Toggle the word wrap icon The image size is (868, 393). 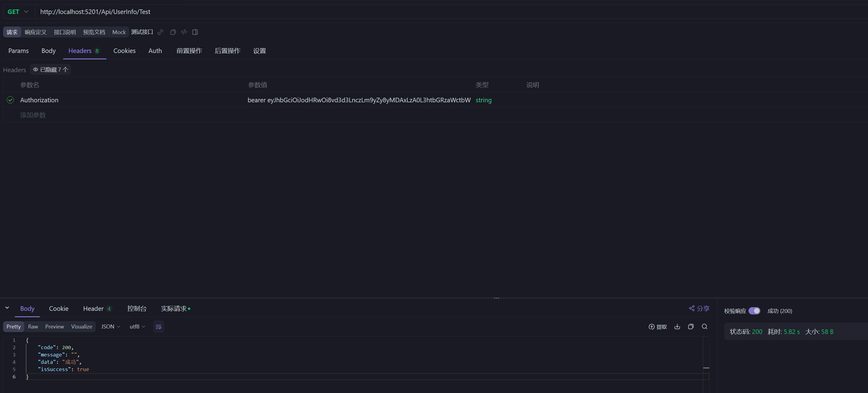click(158, 327)
